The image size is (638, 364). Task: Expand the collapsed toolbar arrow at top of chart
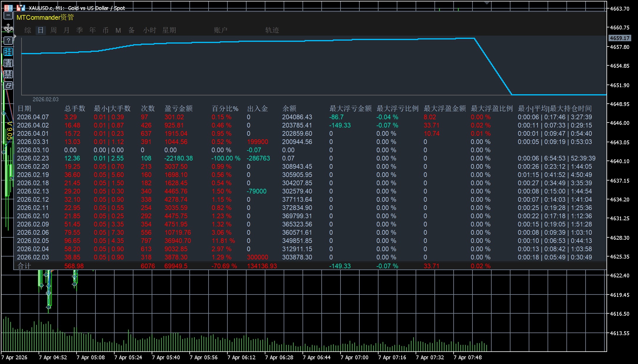pyautogui.click(x=487, y=2)
